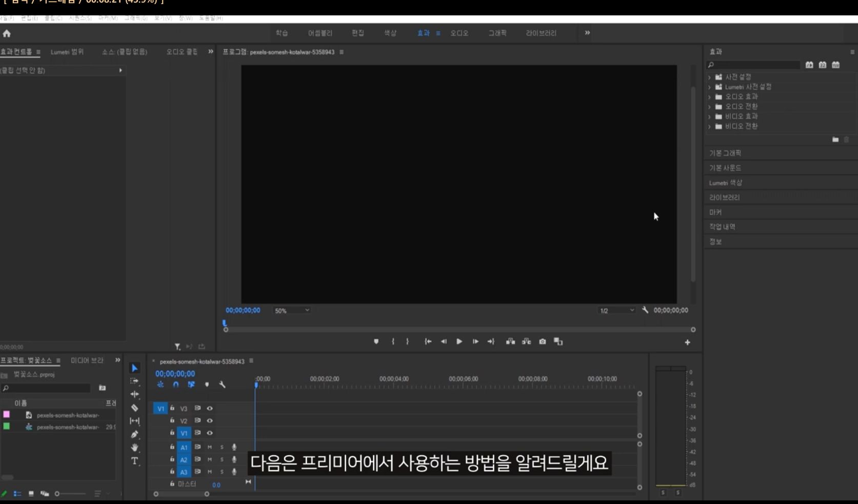Expand 사전 설정 effects folder
The height and width of the screenshot is (504, 858).
coord(710,77)
